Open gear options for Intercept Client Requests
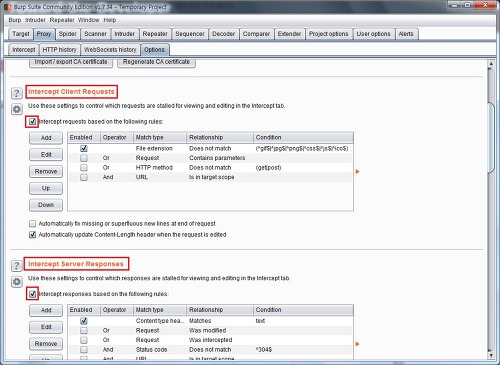 coord(17,109)
